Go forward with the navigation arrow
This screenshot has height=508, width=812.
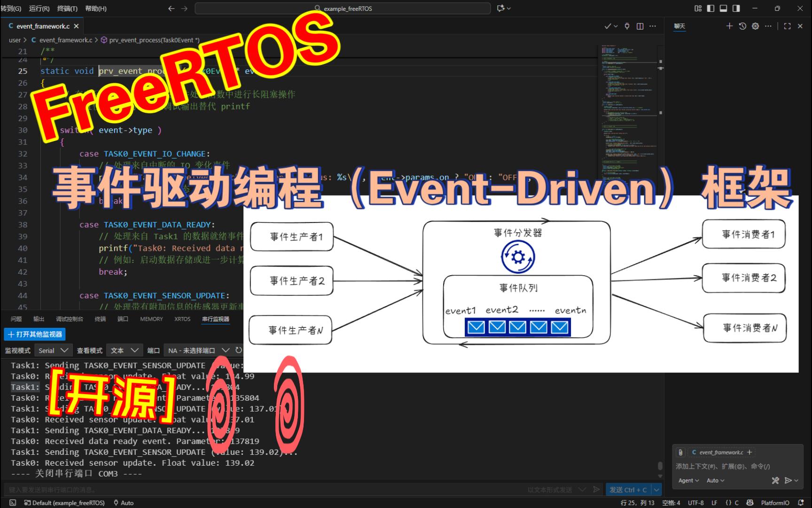click(184, 8)
